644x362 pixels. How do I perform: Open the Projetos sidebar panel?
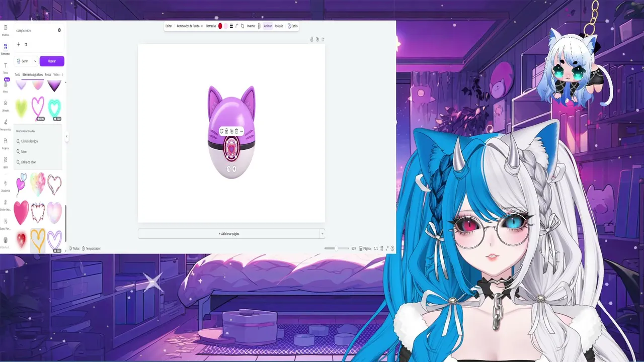click(6, 143)
